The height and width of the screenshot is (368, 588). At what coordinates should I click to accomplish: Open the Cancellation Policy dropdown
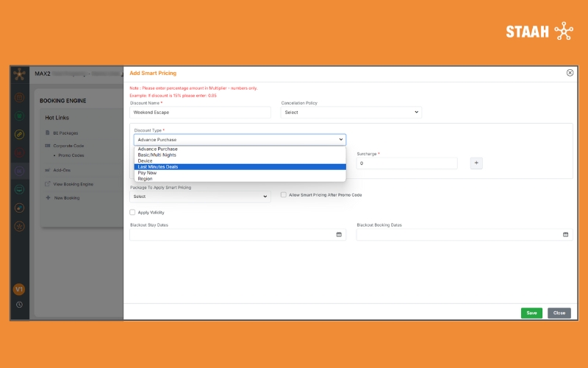pos(351,113)
